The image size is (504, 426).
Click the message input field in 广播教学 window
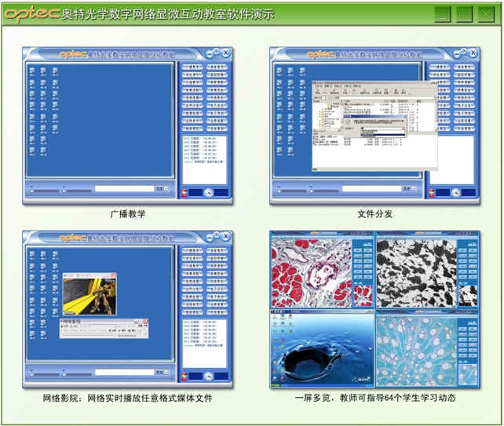pyautogui.click(x=123, y=188)
